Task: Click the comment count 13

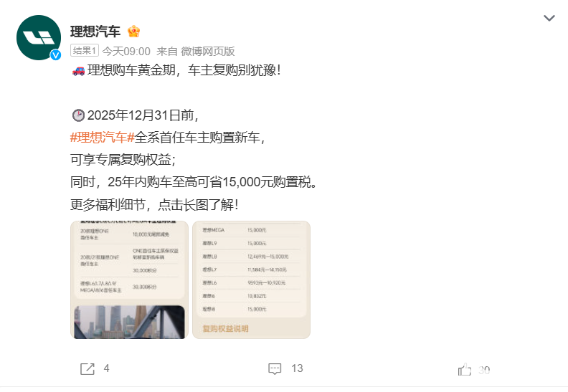Action: pyautogui.click(x=297, y=368)
